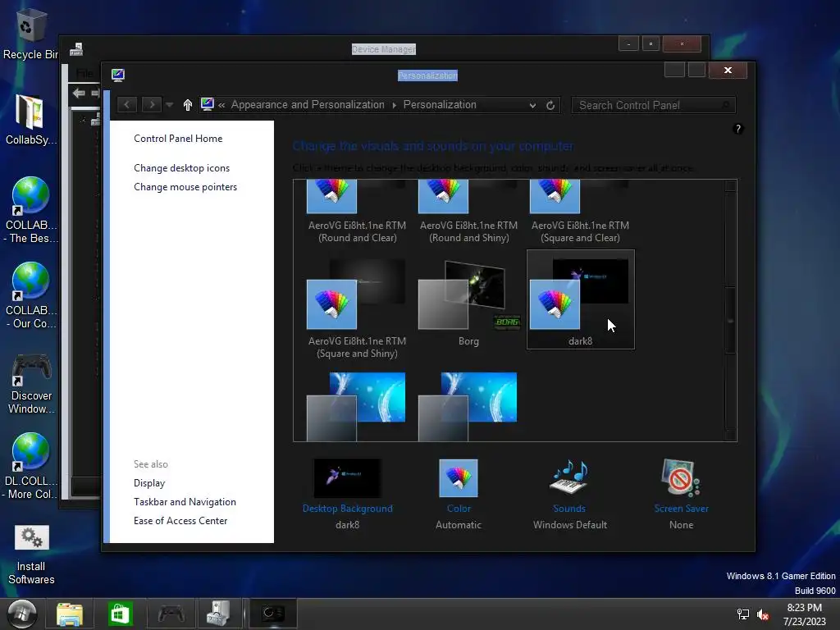Click the Search Control Panel field
The height and width of the screenshot is (630, 840).
(653, 106)
